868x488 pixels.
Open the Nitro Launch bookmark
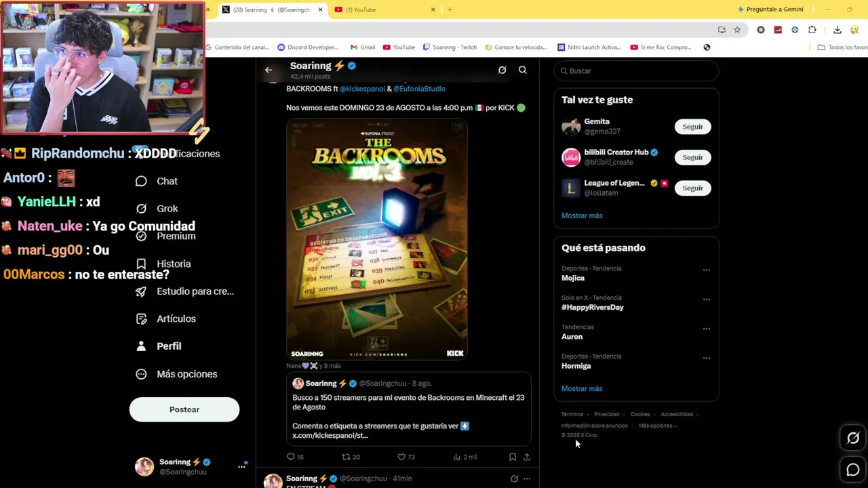[589, 47]
